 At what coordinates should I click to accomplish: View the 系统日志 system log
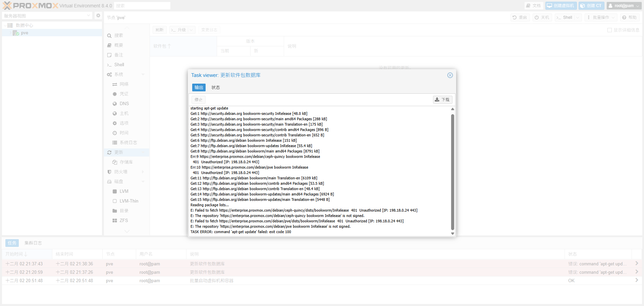pyautogui.click(x=128, y=142)
